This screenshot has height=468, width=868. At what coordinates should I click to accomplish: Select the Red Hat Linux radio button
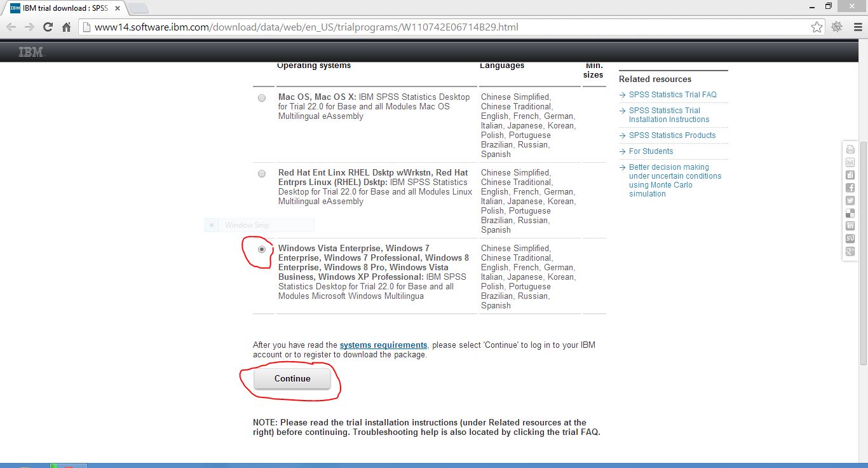pyautogui.click(x=262, y=174)
